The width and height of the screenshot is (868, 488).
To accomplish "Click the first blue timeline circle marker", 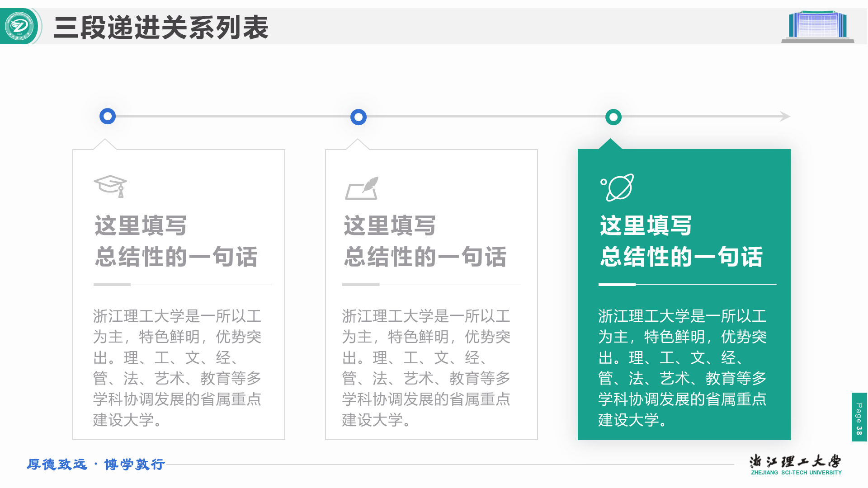I will pos(108,117).
